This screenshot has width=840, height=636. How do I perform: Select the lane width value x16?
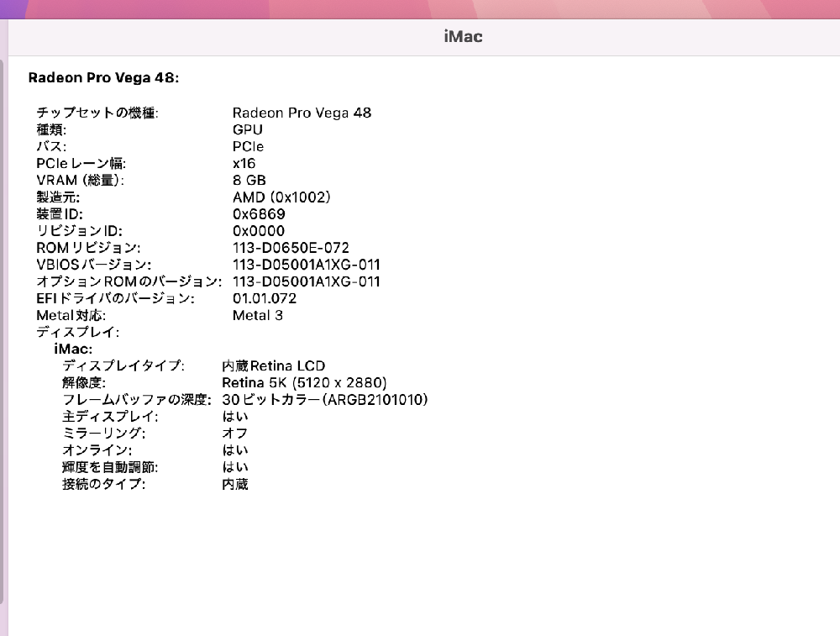[244, 164]
